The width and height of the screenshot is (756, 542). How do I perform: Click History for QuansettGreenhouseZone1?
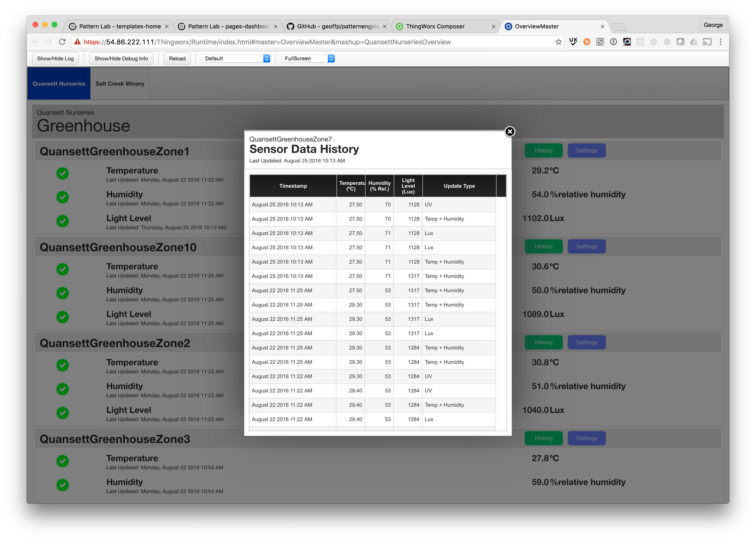tap(544, 150)
